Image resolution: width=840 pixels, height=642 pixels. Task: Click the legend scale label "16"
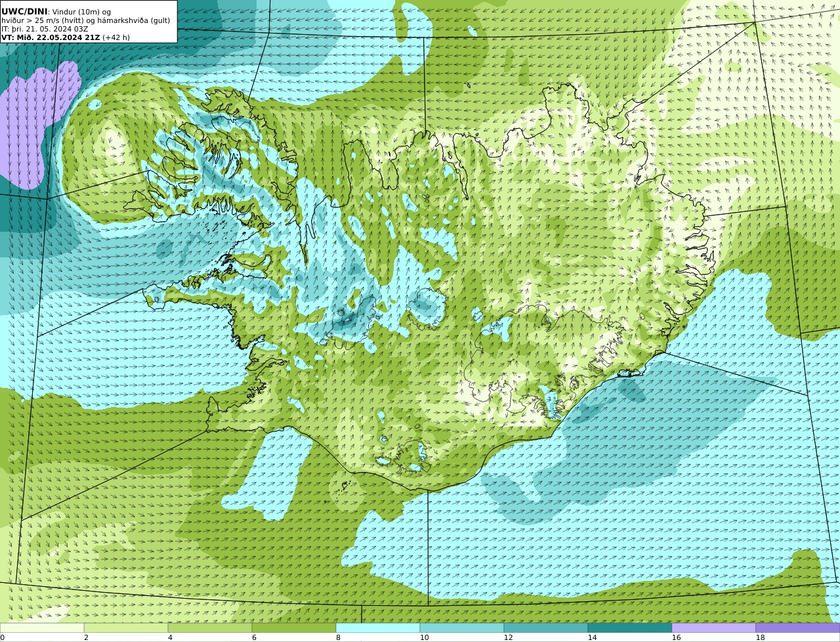click(676, 637)
